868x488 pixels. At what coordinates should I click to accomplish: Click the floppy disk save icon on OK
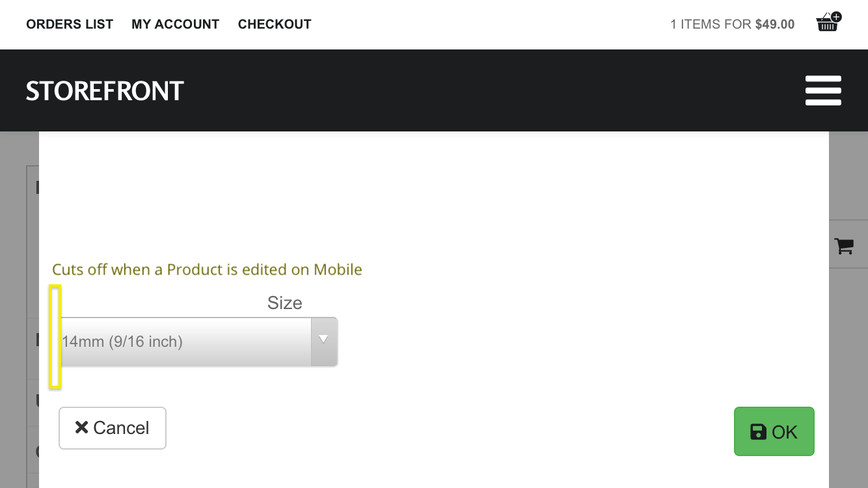click(x=758, y=432)
